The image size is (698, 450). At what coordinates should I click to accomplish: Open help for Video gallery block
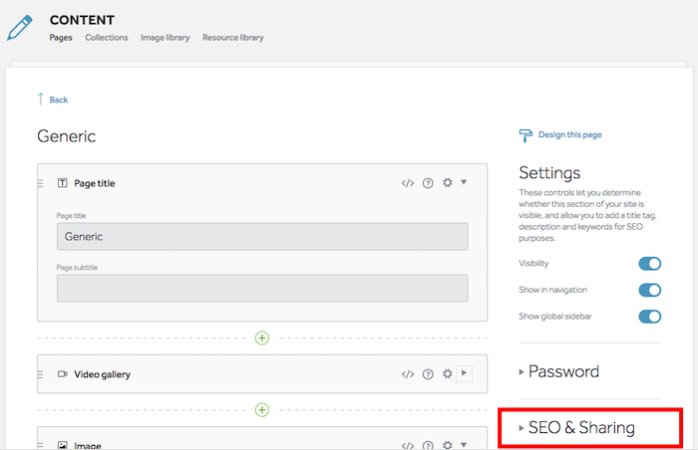(x=428, y=374)
